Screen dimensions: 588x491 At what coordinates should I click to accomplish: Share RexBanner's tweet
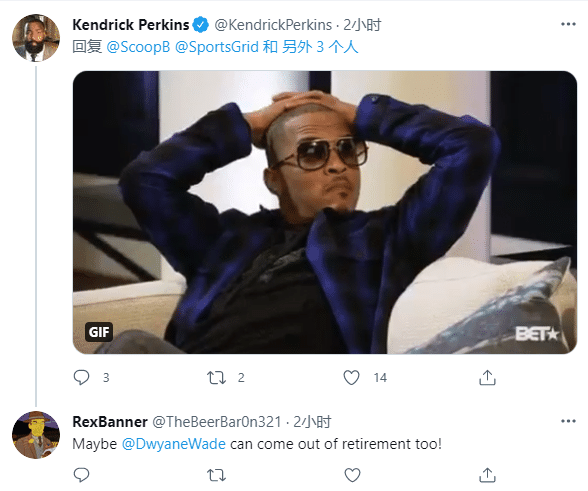[487, 475]
